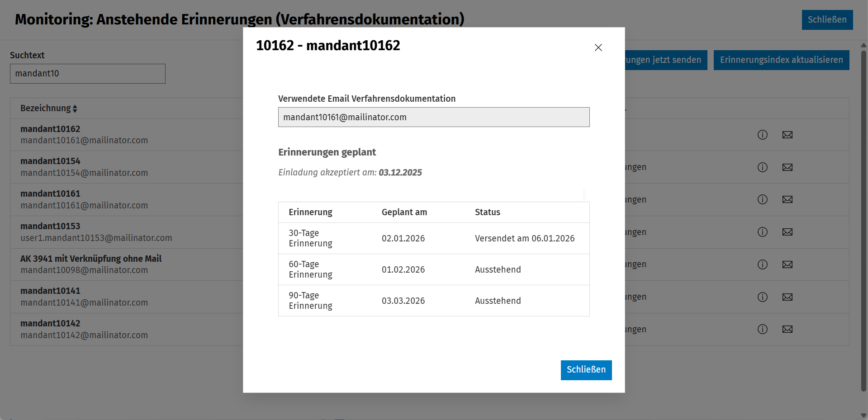The height and width of the screenshot is (420, 868).
Task: Focus the Suchtext input field
Action: click(x=88, y=74)
